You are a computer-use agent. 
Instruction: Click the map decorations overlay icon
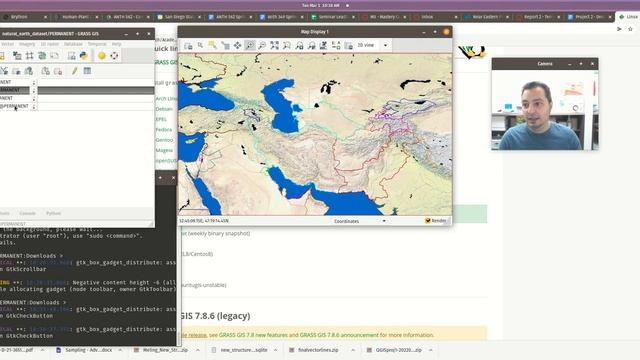[336, 46]
